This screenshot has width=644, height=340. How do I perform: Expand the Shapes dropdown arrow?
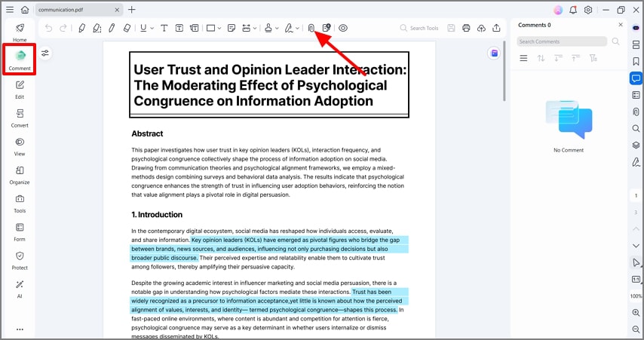pos(219,29)
